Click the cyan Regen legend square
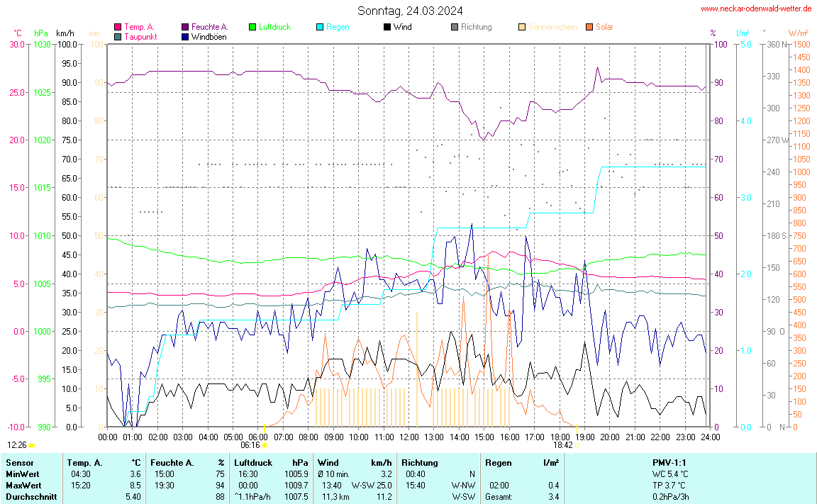The image size is (817, 504). pos(320,27)
